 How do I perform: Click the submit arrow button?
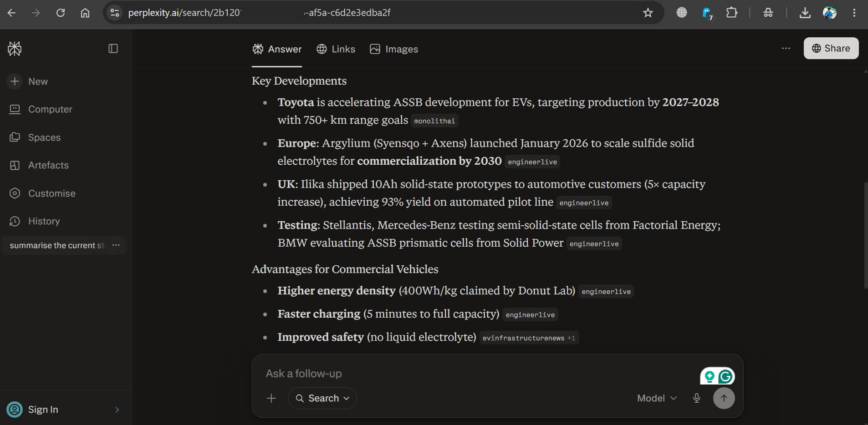point(724,398)
